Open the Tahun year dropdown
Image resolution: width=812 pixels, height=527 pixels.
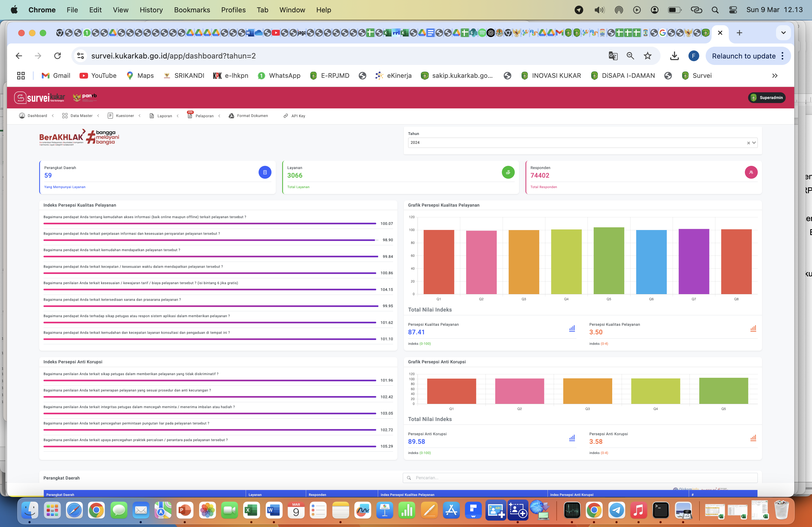pyautogui.click(x=754, y=143)
